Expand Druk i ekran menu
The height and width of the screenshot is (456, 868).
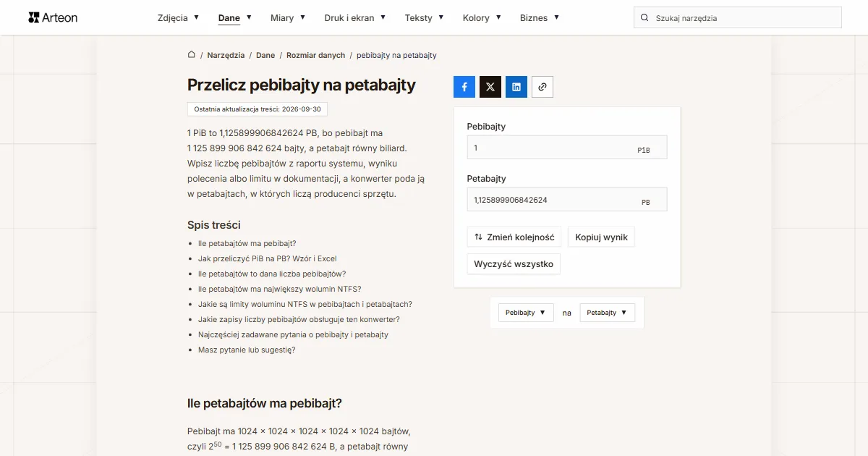(x=355, y=17)
